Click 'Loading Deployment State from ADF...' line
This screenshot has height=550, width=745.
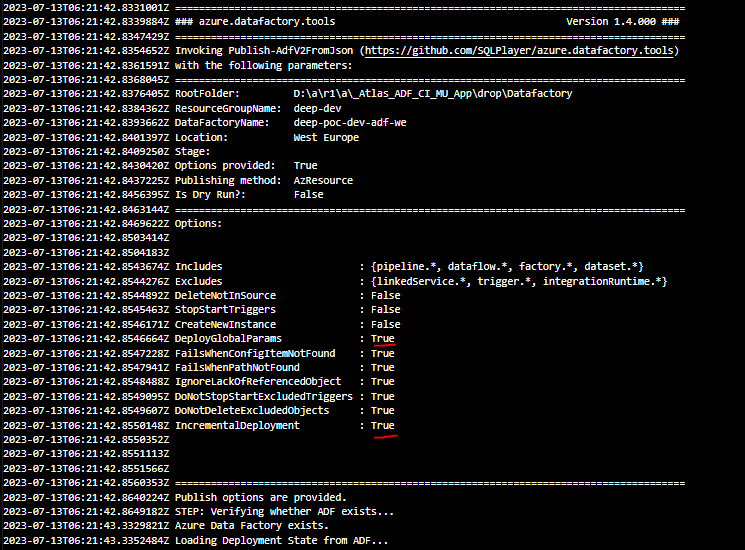coord(281,541)
